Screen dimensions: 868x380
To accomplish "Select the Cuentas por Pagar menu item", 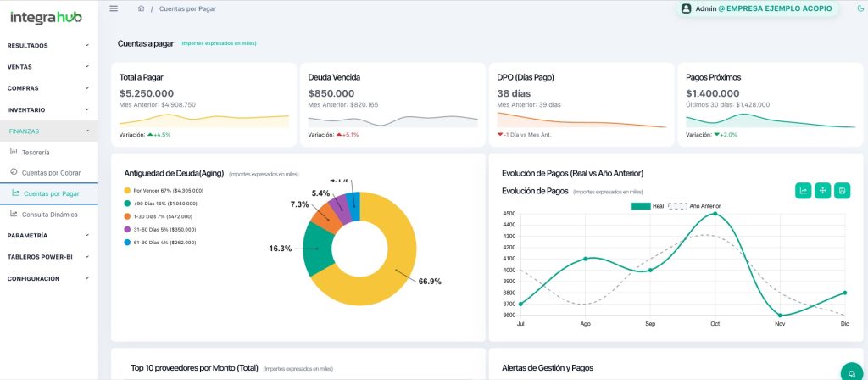I will [52, 193].
